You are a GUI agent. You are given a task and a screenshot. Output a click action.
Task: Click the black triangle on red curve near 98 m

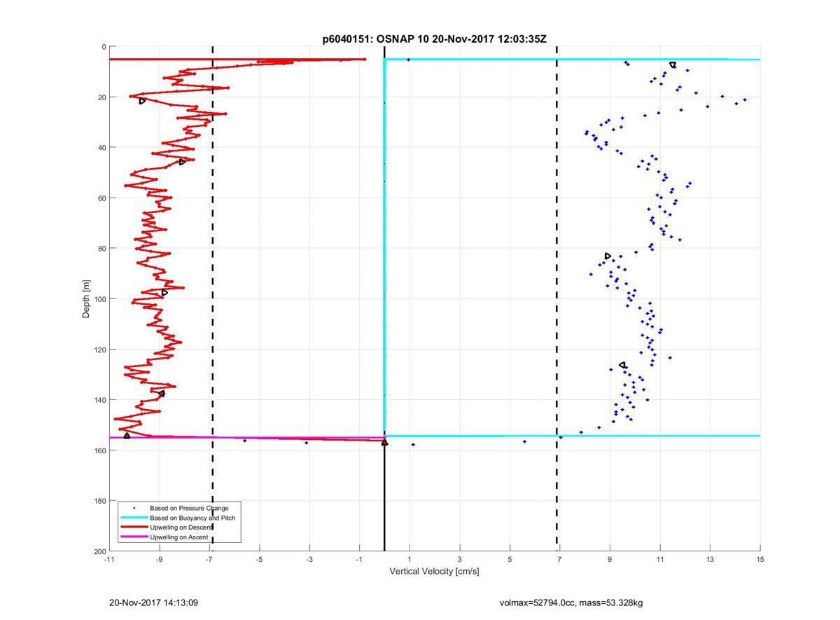(164, 292)
